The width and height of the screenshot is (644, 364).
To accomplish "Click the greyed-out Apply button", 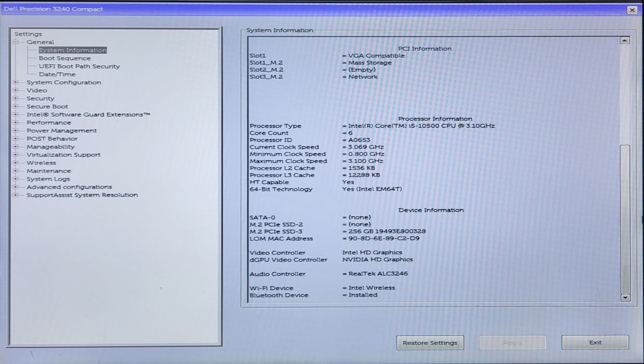I will tap(512, 343).
